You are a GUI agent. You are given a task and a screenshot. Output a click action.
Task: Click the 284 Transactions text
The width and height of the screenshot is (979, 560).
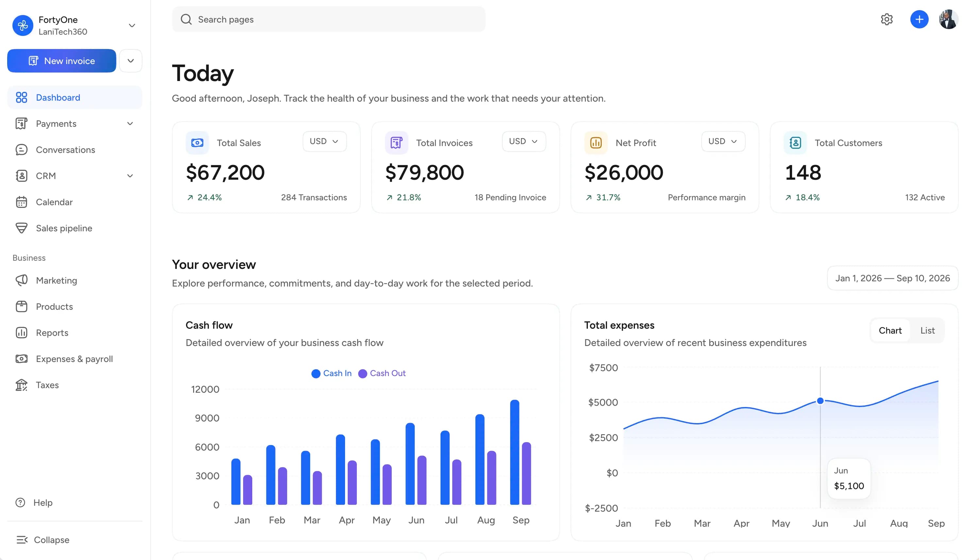pyautogui.click(x=314, y=197)
